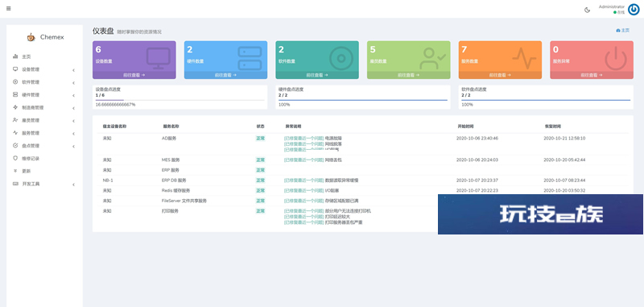Image resolution: width=644 pixels, height=307 pixels.
Task: Expand the 雇员管理 submenu chevron
Action: pos(73,121)
